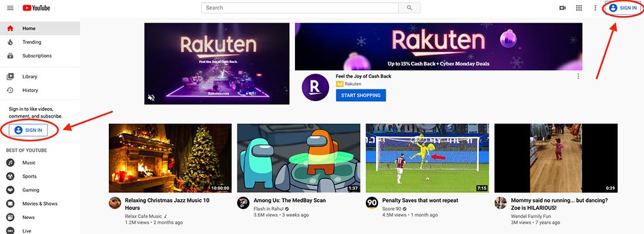The width and height of the screenshot is (644, 234).
Task: Select Subscriptions in the sidebar
Action: pos(40,56)
